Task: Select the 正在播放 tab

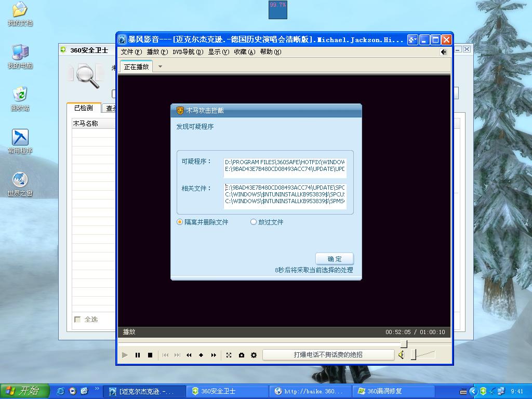Action: [137, 67]
